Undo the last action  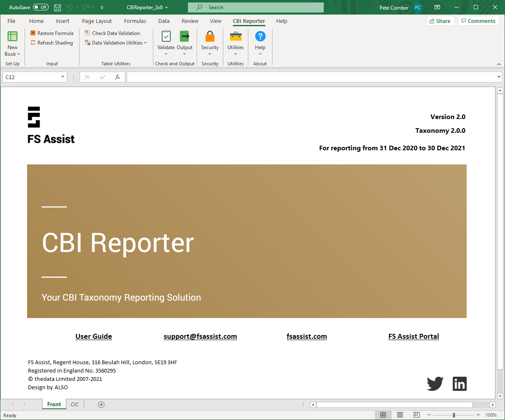click(69, 7)
